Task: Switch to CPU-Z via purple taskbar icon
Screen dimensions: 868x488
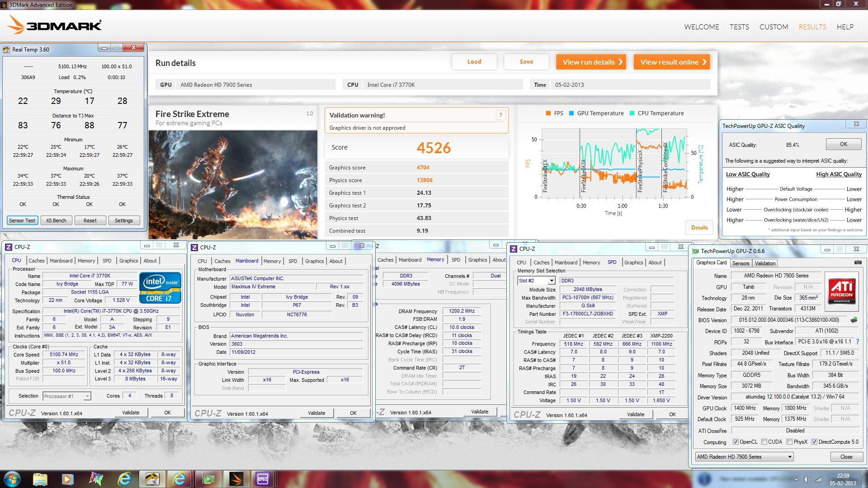Action: 263,479
